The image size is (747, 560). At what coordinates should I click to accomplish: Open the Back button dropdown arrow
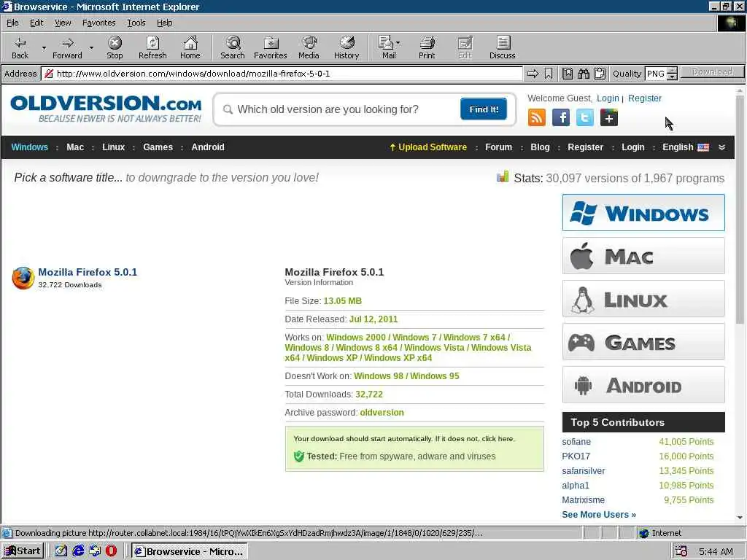click(44, 47)
